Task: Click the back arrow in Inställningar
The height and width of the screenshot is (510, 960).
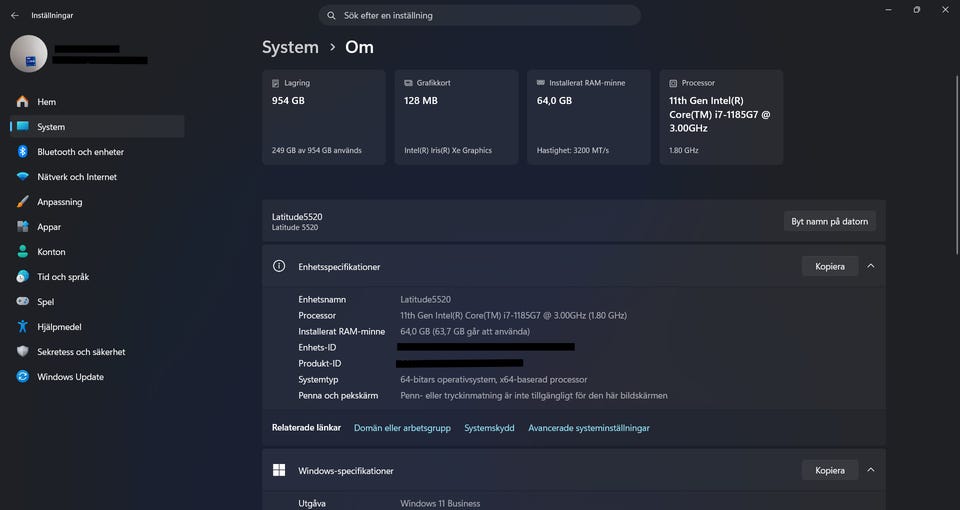Action: tap(14, 16)
